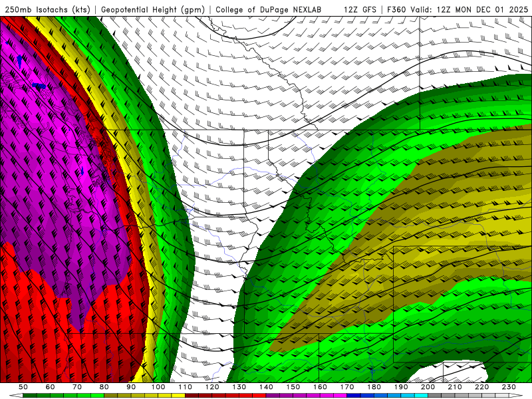
Task: Pick the dark maroon swatch starting at 110
Action: pyautogui.click(x=192, y=395)
